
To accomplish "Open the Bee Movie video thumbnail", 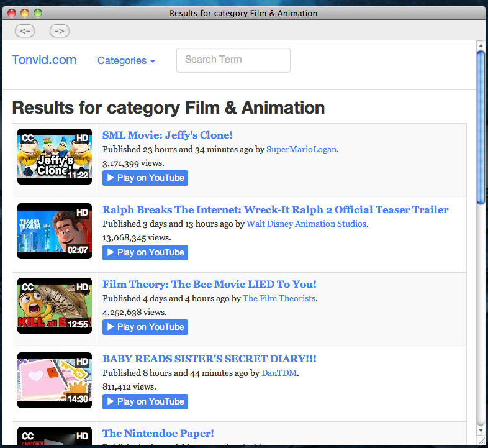I will tap(55, 306).
